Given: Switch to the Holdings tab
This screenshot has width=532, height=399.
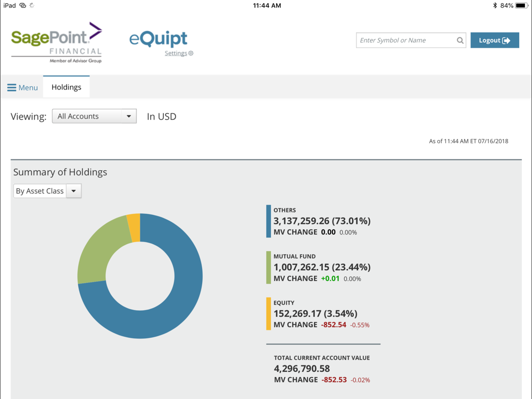Looking at the screenshot, I should [66, 87].
